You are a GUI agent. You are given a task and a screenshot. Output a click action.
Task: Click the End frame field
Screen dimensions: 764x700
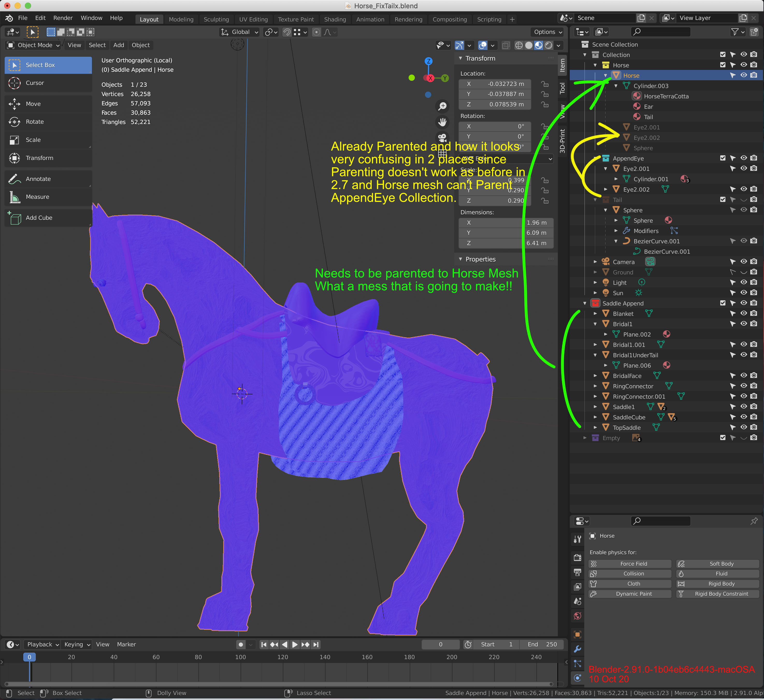point(542,644)
